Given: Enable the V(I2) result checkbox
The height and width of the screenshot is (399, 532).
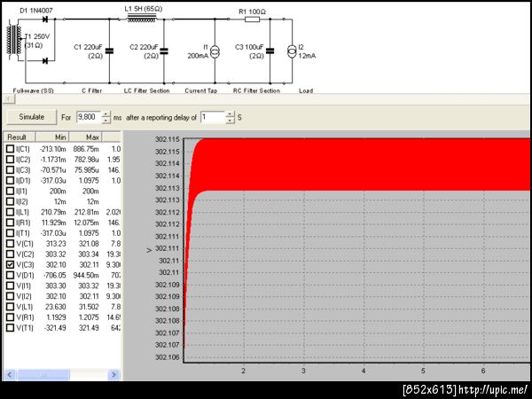Looking at the screenshot, I should click(x=10, y=296).
